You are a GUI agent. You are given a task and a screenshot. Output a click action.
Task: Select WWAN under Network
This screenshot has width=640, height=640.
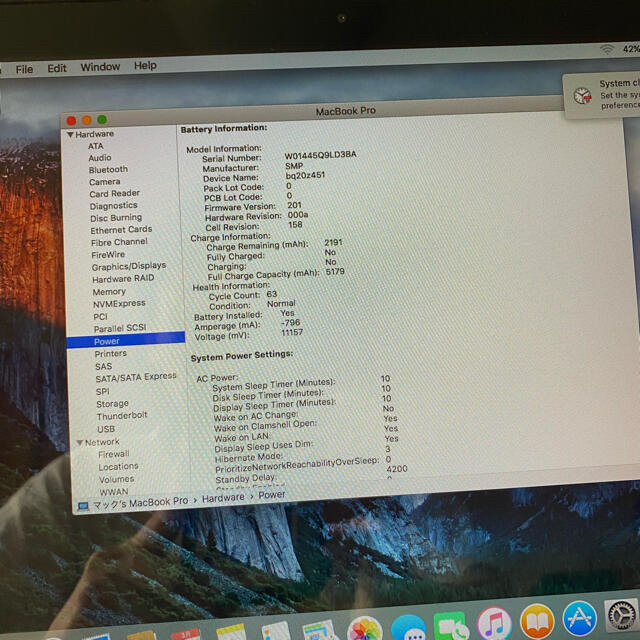point(114,492)
